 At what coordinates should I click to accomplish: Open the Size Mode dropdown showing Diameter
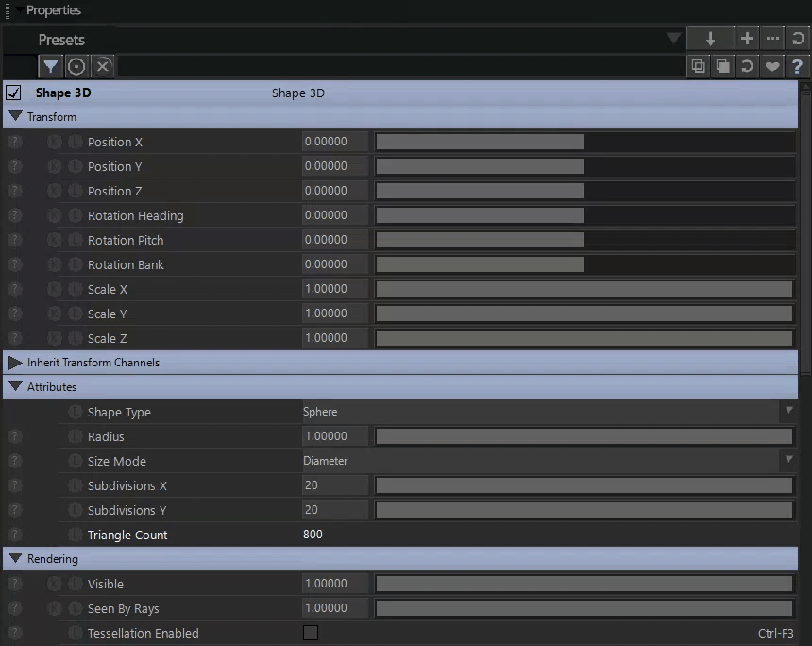[x=548, y=461]
